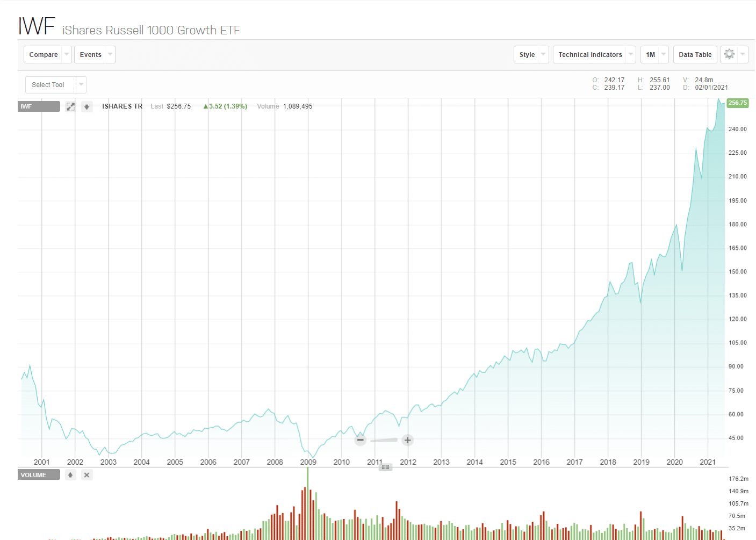Click the 45.00 price axis label
Screen dimensions: 756x540
pyautogui.click(x=736, y=438)
